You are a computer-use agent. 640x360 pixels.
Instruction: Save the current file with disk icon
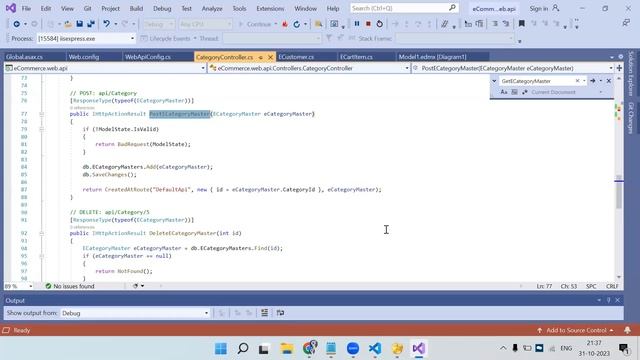point(80,24)
